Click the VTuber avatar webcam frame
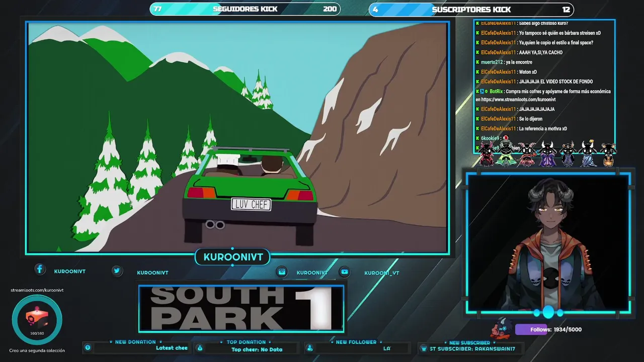Image resolution: width=644 pixels, height=362 pixels. tap(548, 243)
